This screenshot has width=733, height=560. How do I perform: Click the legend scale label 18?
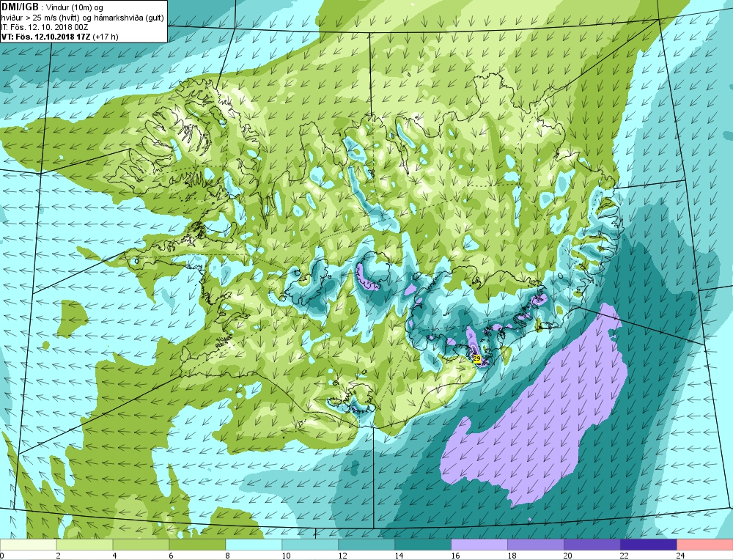512,556
